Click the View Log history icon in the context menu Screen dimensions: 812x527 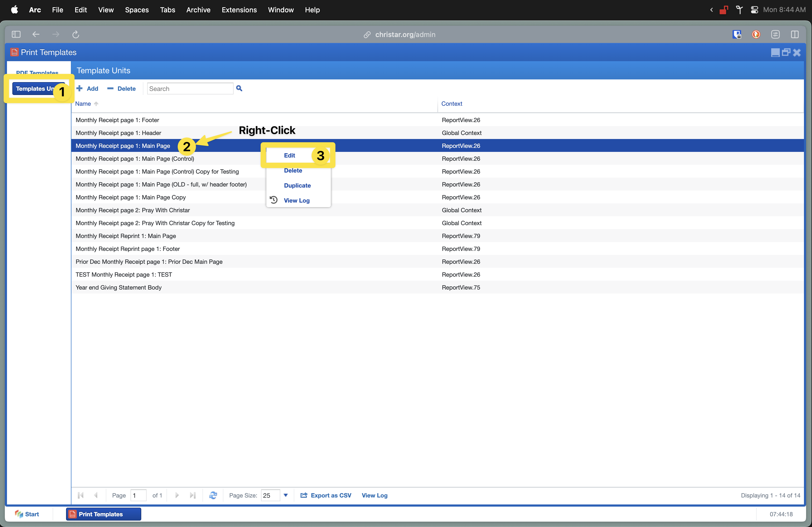click(274, 200)
